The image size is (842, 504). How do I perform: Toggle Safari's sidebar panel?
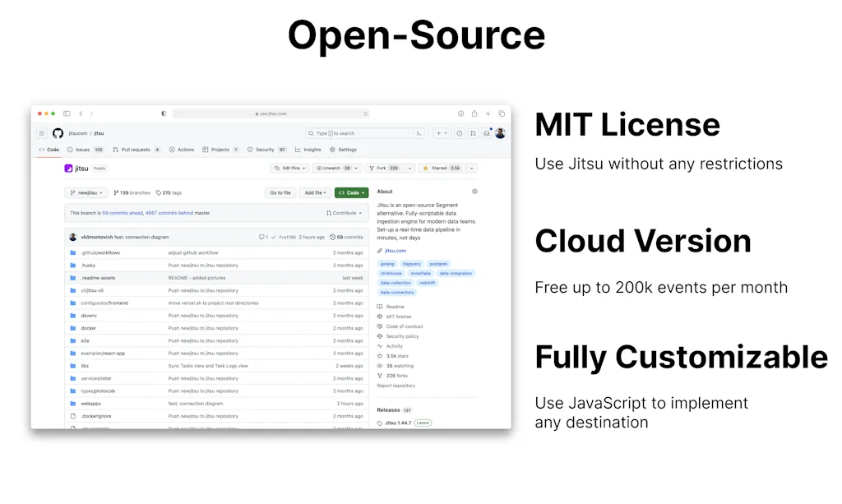[67, 113]
